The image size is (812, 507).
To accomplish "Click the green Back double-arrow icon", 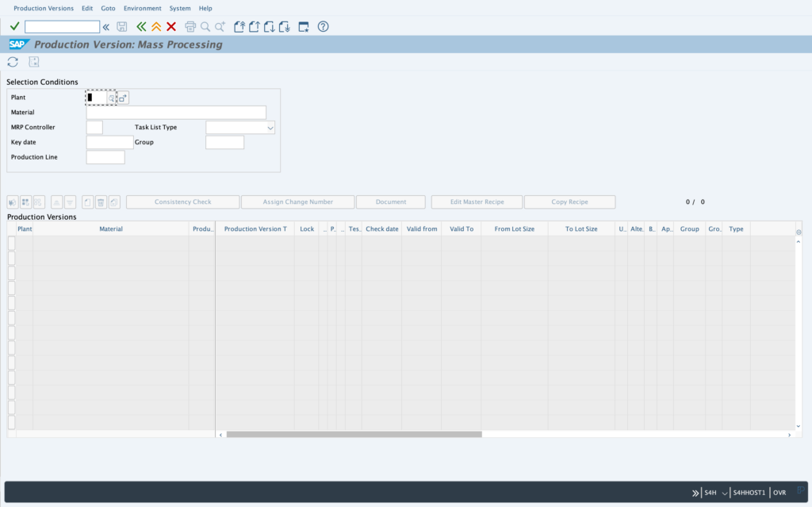I will (141, 27).
